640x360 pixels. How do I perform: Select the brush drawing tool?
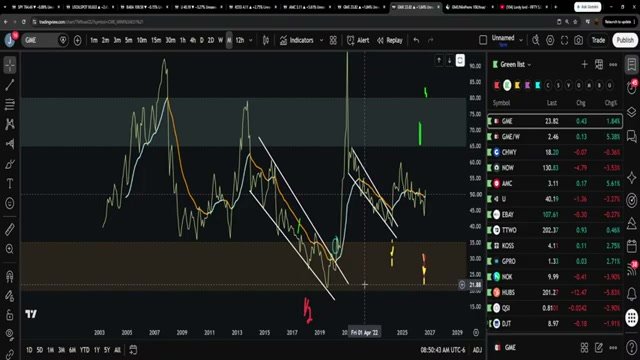pos(10,164)
